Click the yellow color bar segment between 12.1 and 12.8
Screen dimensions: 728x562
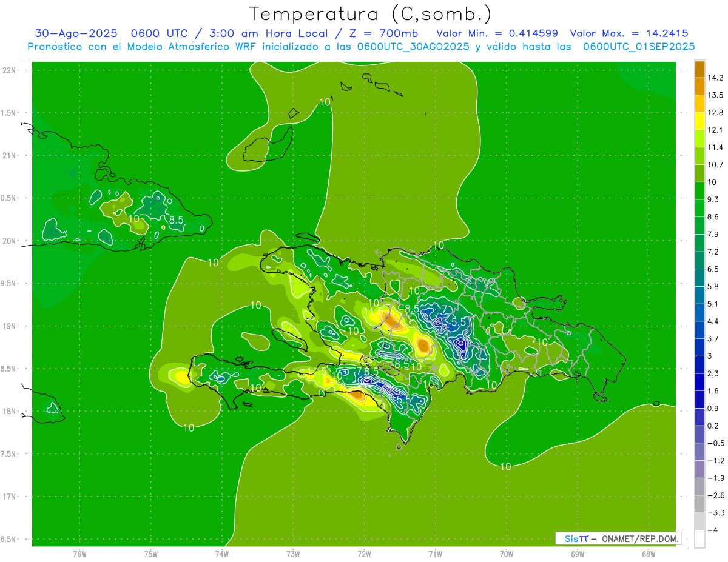[699, 121]
